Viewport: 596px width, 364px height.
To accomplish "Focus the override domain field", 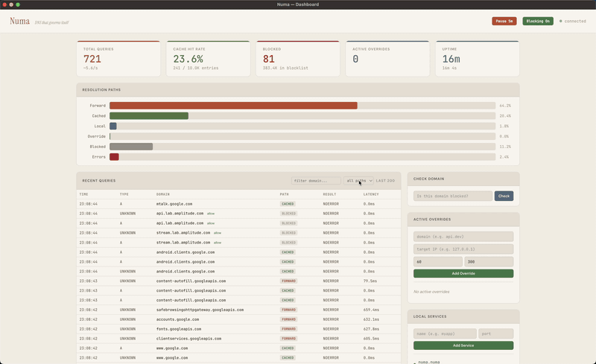I will tap(463, 237).
